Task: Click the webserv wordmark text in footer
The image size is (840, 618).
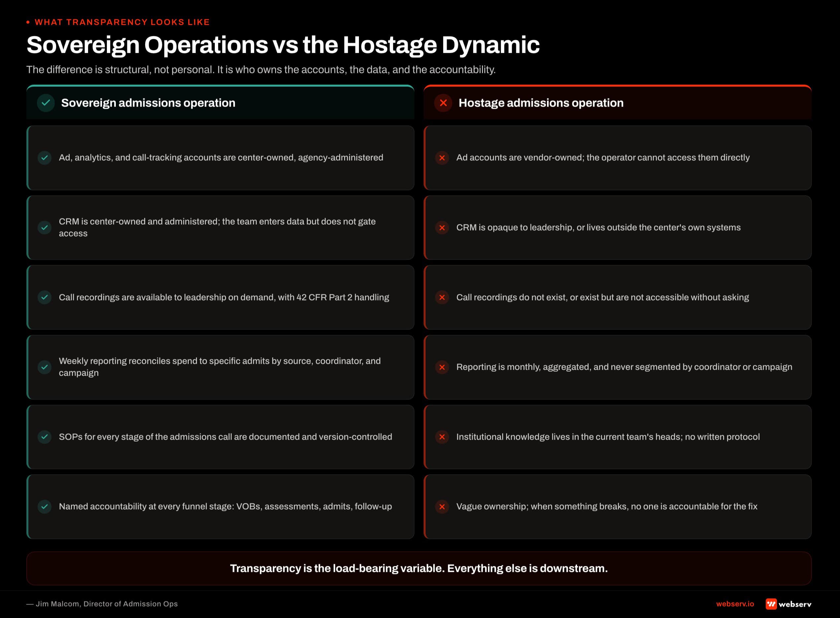Action: tap(795, 604)
